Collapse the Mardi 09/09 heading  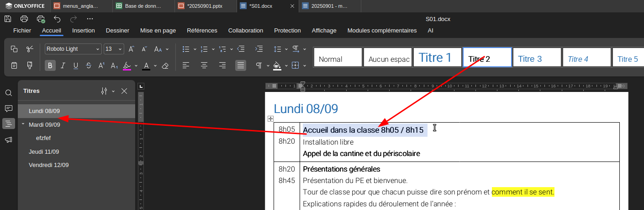[23, 124]
